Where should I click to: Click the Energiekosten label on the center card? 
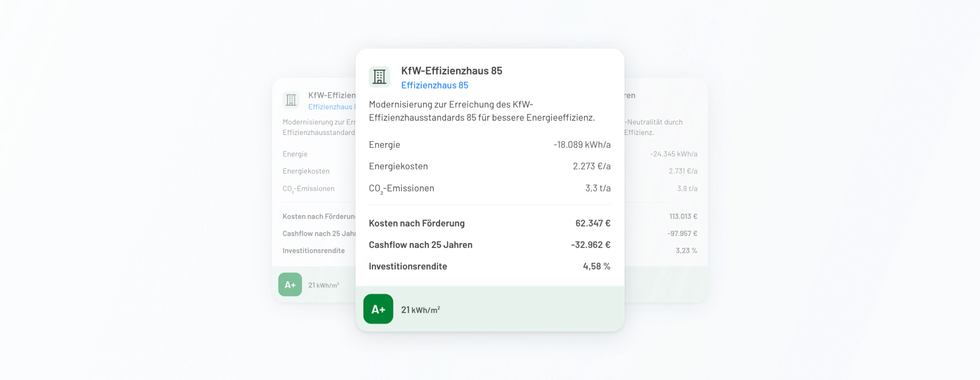[x=398, y=166]
